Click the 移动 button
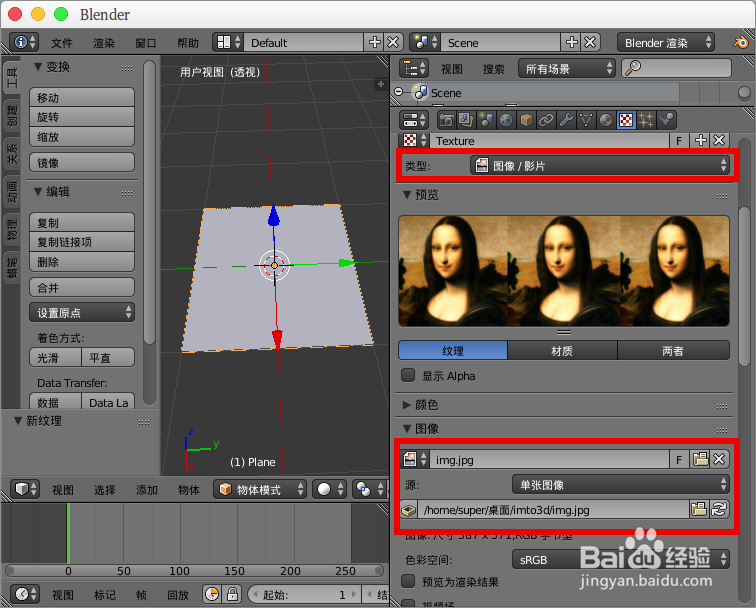This screenshot has width=756, height=608. click(x=82, y=97)
